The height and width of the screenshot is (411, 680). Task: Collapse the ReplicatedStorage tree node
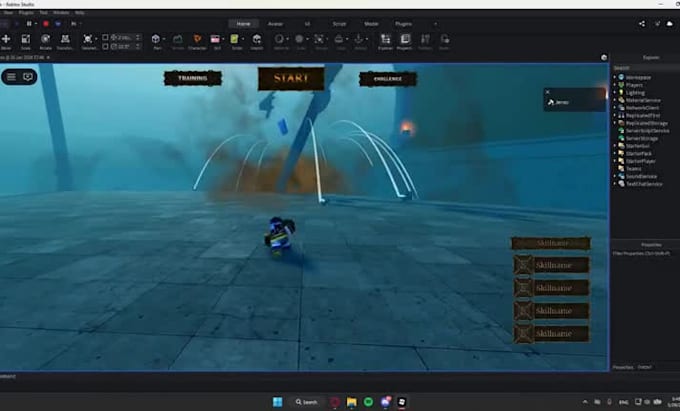coord(615,123)
